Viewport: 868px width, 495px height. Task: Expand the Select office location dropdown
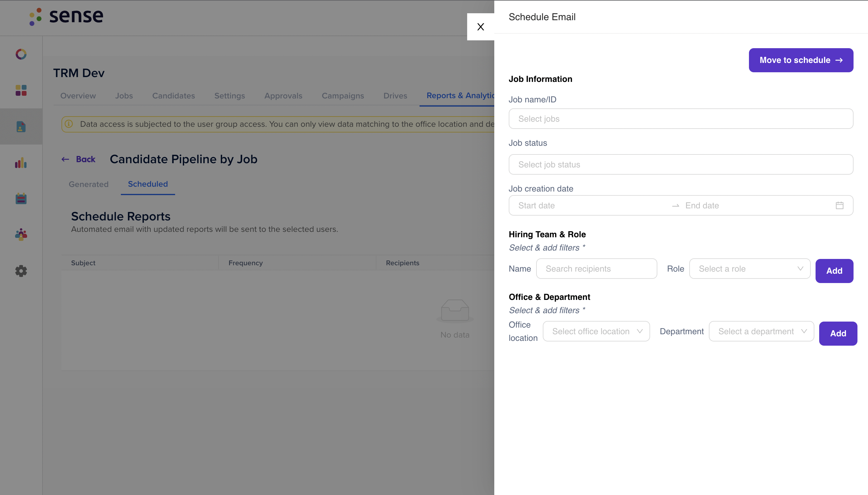(596, 331)
